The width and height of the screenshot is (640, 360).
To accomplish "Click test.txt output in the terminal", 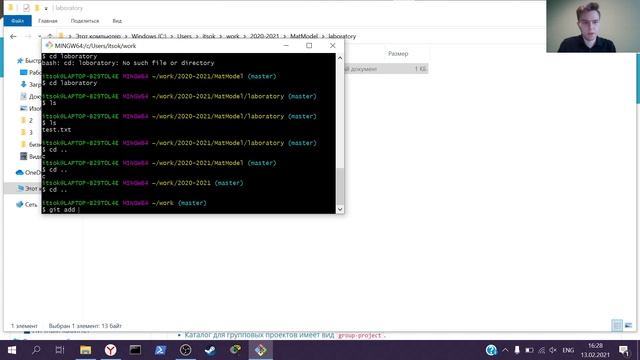I will point(57,130).
